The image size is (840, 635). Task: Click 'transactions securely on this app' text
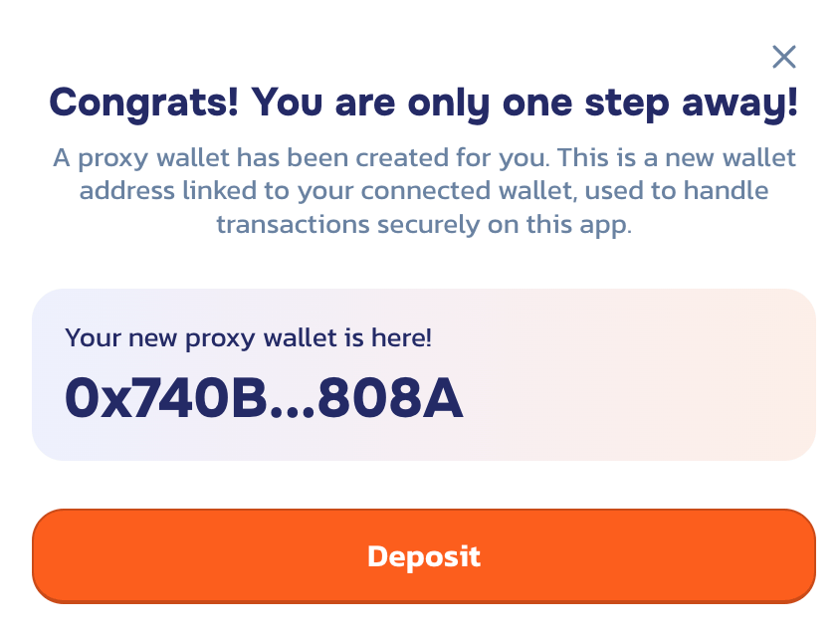423,224
